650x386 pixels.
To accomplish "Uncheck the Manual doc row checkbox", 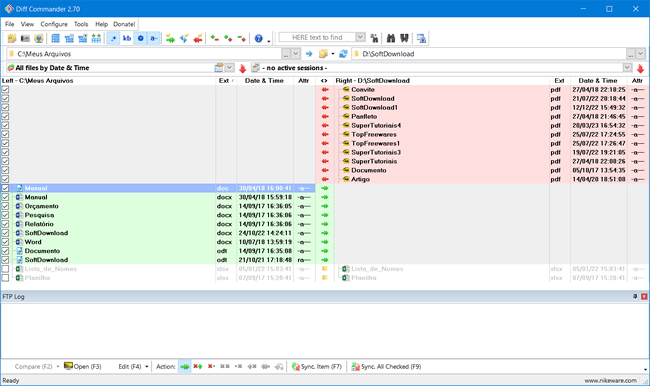I will pyautogui.click(x=5, y=188).
